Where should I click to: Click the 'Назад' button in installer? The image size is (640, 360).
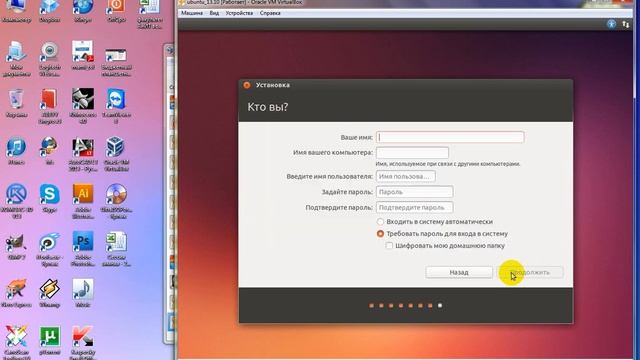[x=459, y=272]
